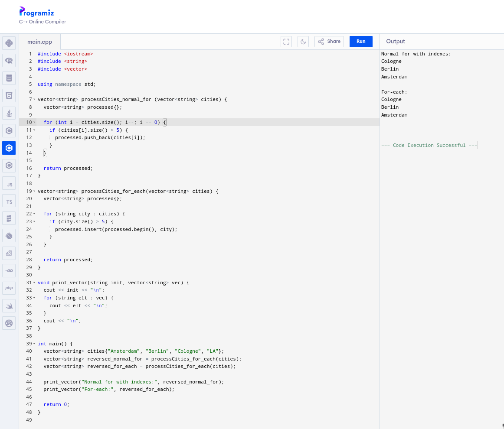Run the C++ code
This screenshot has width=504, height=429.
click(361, 42)
